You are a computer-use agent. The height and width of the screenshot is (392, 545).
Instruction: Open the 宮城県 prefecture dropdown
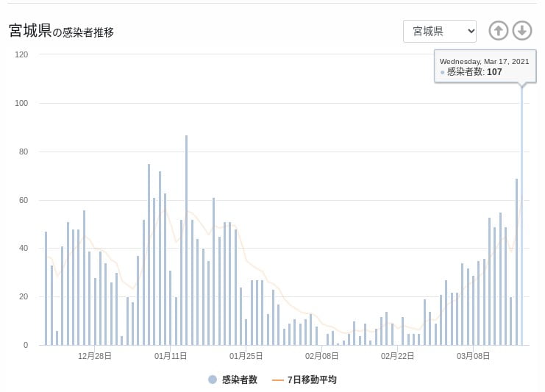click(x=439, y=31)
